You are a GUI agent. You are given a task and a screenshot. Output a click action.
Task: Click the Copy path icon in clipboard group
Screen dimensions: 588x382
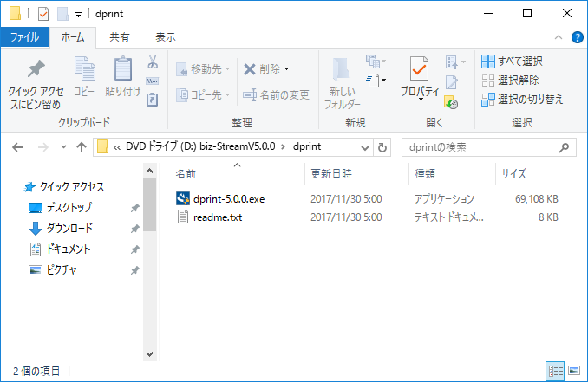[x=153, y=81]
